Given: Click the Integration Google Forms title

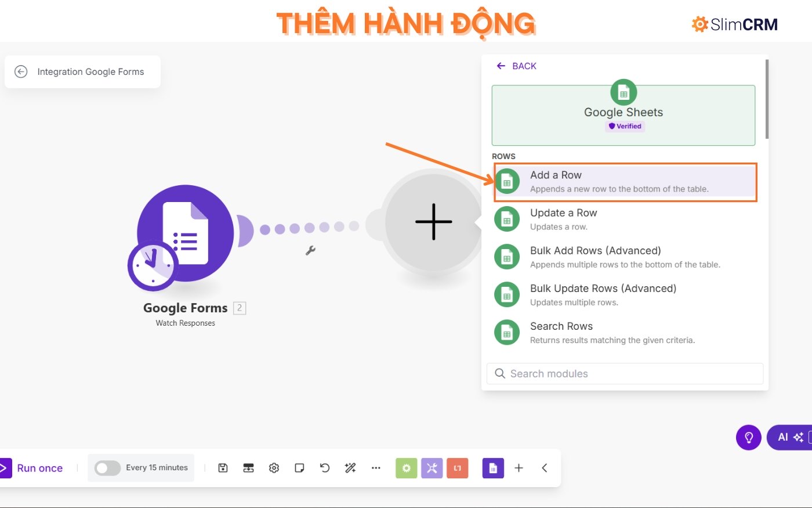Looking at the screenshot, I should coord(90,72).
